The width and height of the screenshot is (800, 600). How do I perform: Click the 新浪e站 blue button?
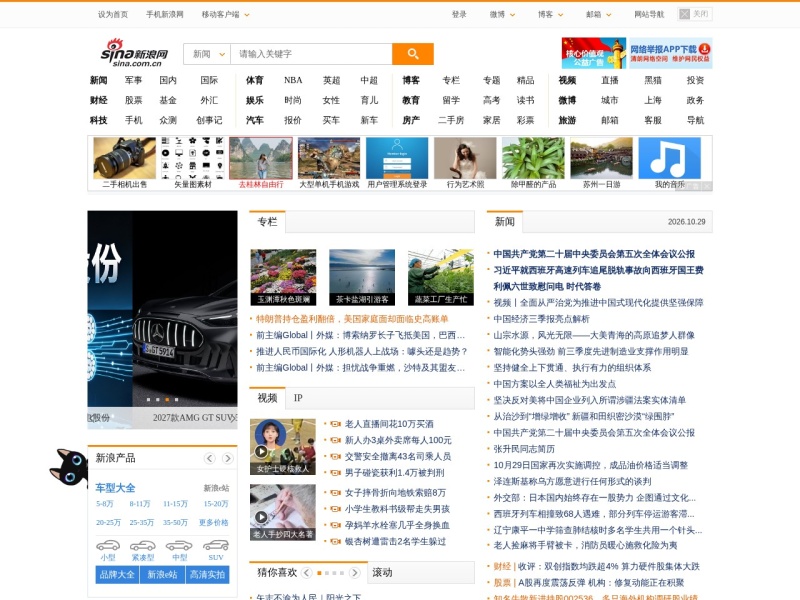click(x=162, y=574)
